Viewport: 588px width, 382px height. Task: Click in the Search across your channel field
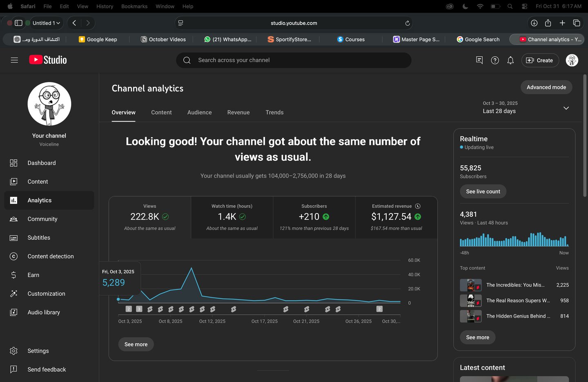coord(294,60)
